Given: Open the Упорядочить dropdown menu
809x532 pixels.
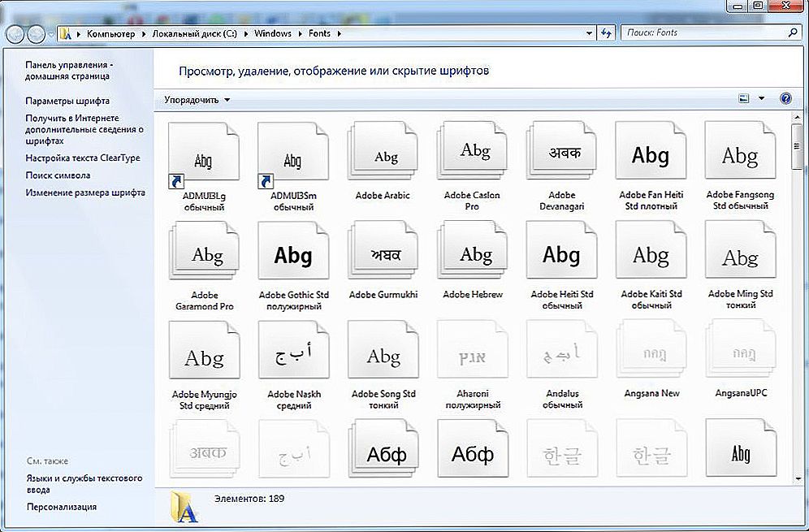Looking at the screenshot, I should point(197,100).
